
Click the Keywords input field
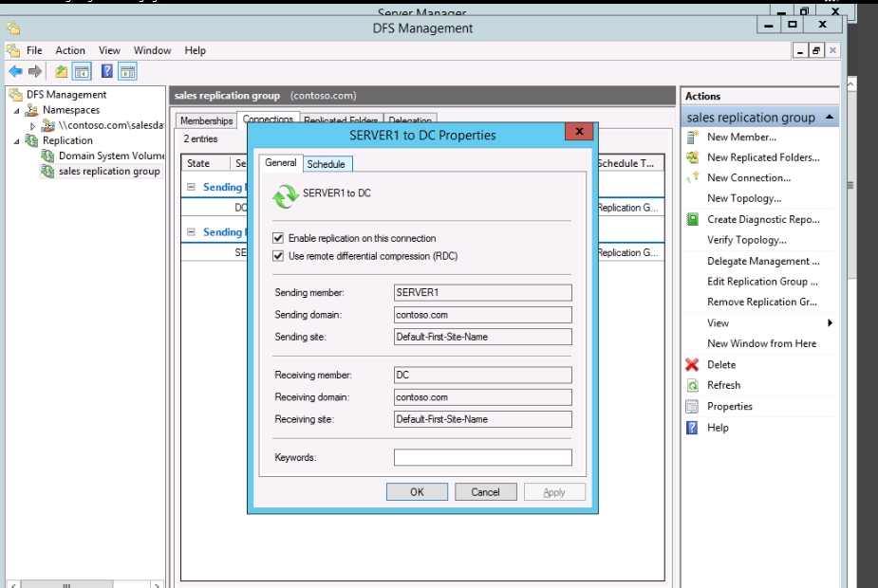pyautogui.click(x=483, y=458)
